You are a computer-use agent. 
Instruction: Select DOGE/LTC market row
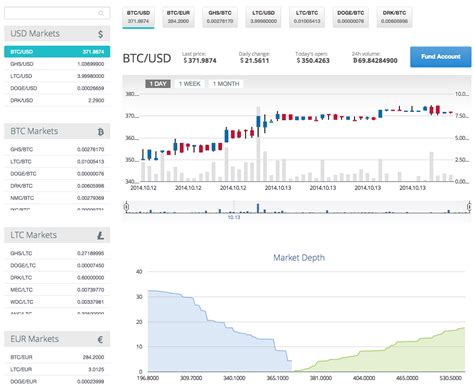[57, 265]
